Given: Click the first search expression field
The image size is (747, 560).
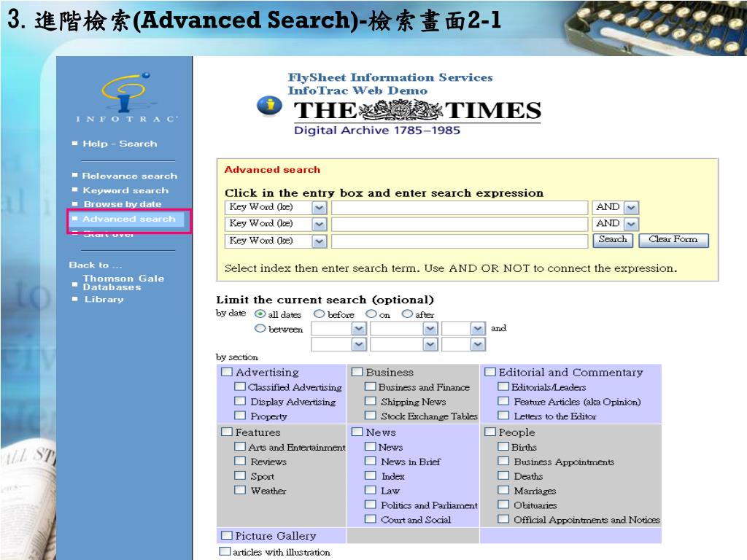Looking at the screenshot, I should [x=460, y=208].
